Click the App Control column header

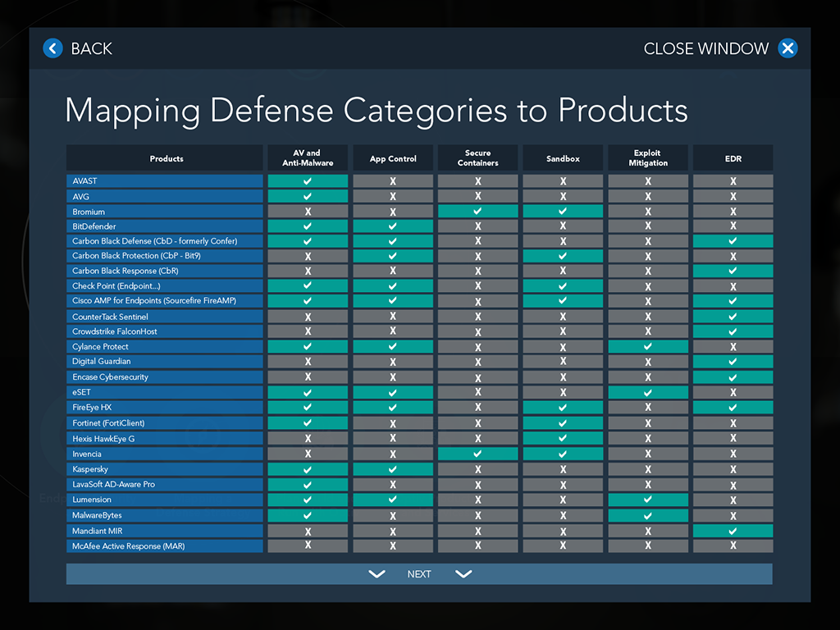click(x=393, y=158)
